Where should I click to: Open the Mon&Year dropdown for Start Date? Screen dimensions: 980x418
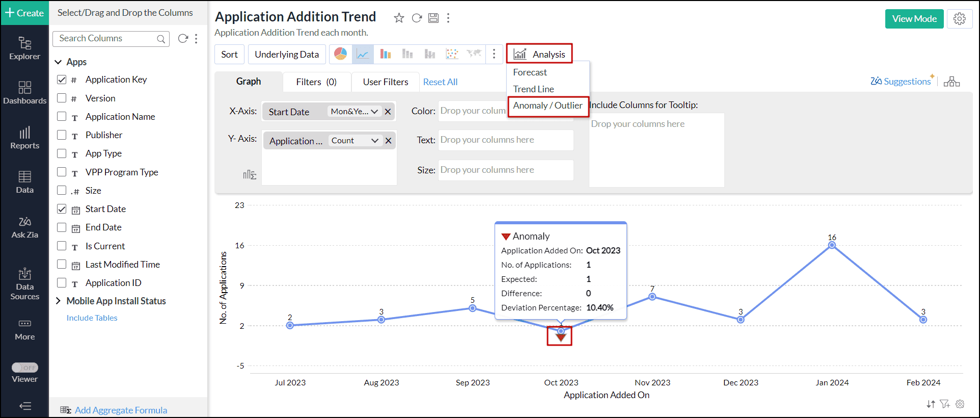click(x=354, y=112)
